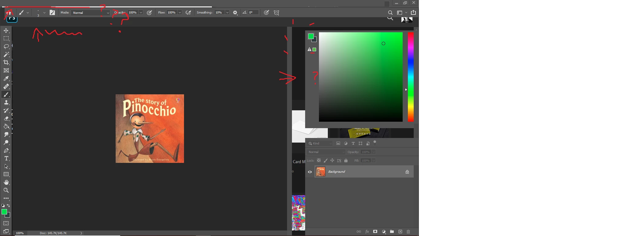The width and height of the screenshot is (644, 236).
Task: Toggle pressure for opacity
Action: pos(149,13)
